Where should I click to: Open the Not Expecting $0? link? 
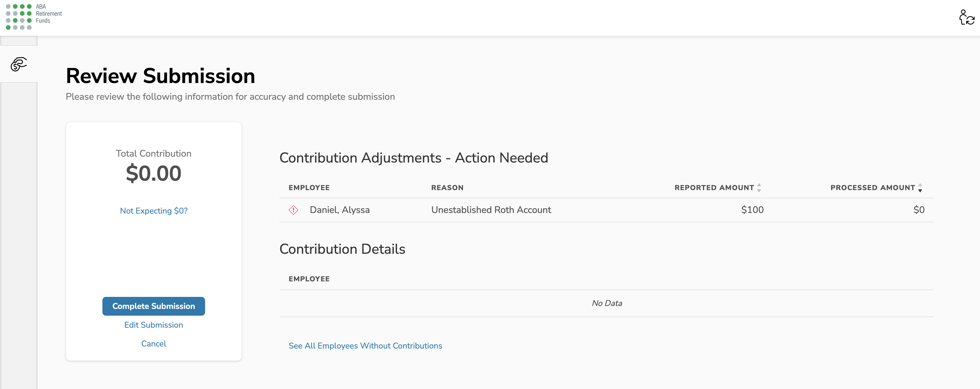[x=154, y=211]
